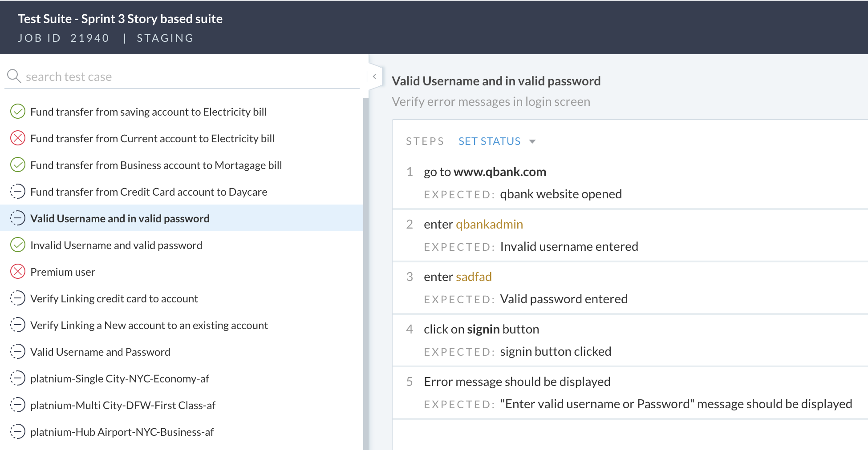Click the sadfad value in step 3

tap(474, 277)
